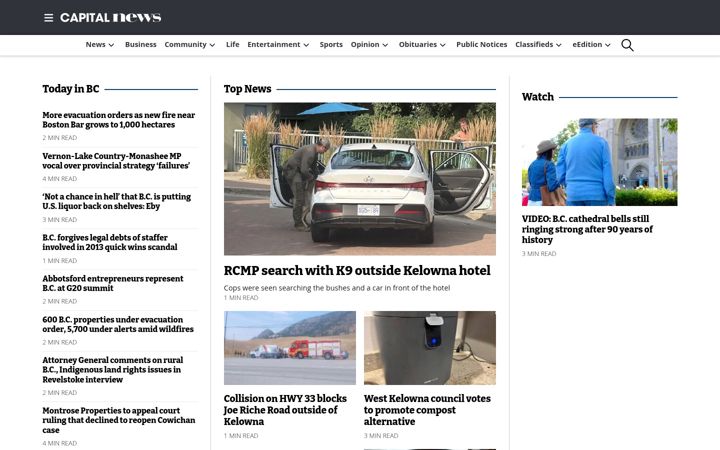This screenshot has height=450, width=720.
Task: Click 'Cops were seen searching the bushes' summary
Action: click(337, 288)
